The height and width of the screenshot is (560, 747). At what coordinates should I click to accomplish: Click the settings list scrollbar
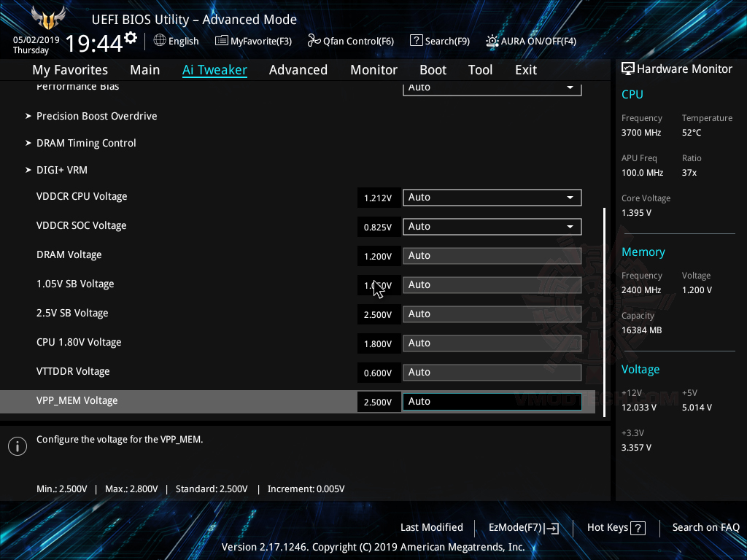pyautogui.click(x=604, y=312)
